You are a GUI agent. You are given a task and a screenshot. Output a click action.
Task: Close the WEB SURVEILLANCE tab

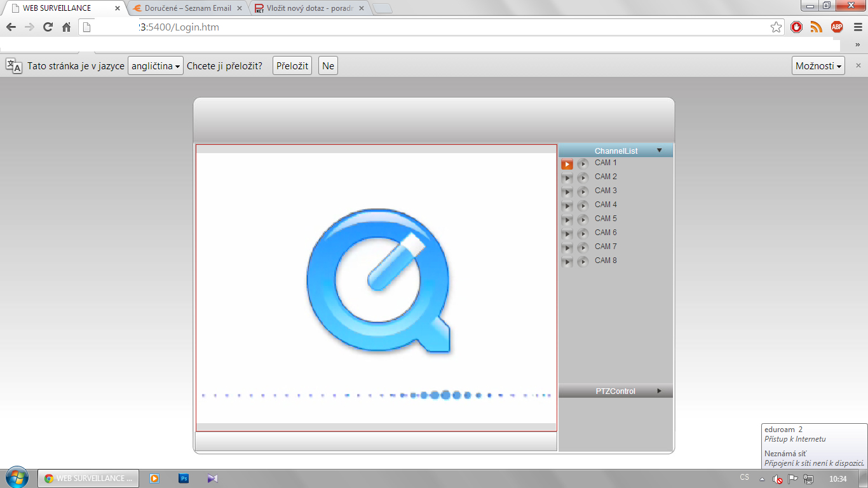[117, 8]
